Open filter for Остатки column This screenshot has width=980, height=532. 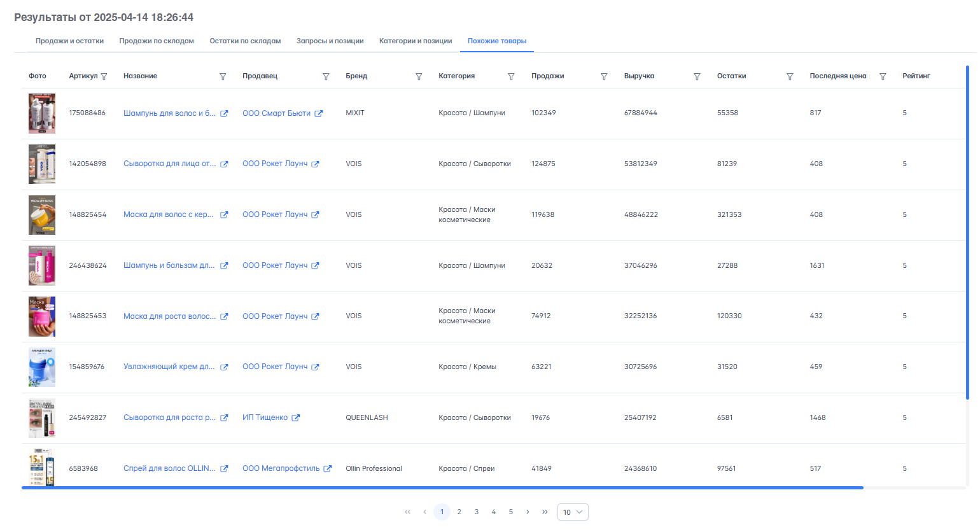click(790, 76)
